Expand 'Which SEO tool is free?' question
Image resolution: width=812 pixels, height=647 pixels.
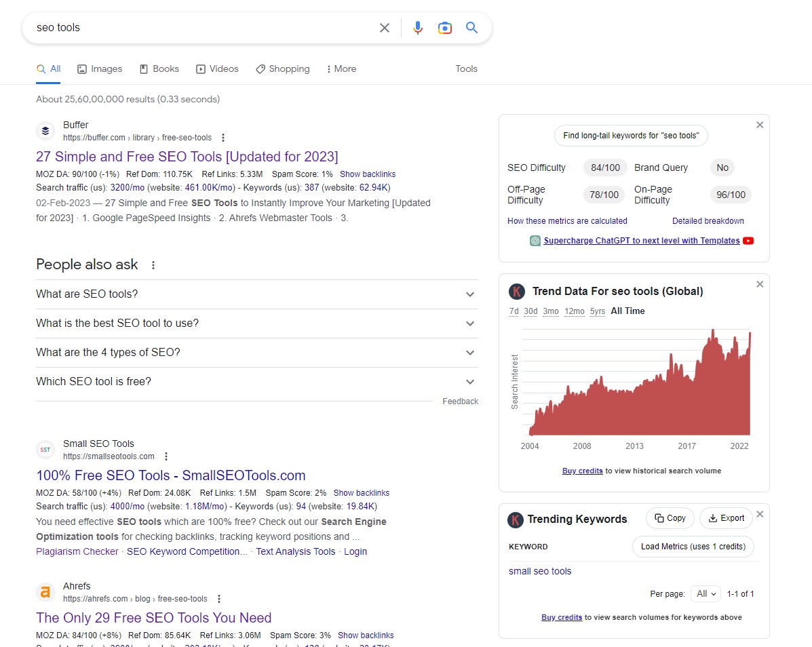click(257, 382)
